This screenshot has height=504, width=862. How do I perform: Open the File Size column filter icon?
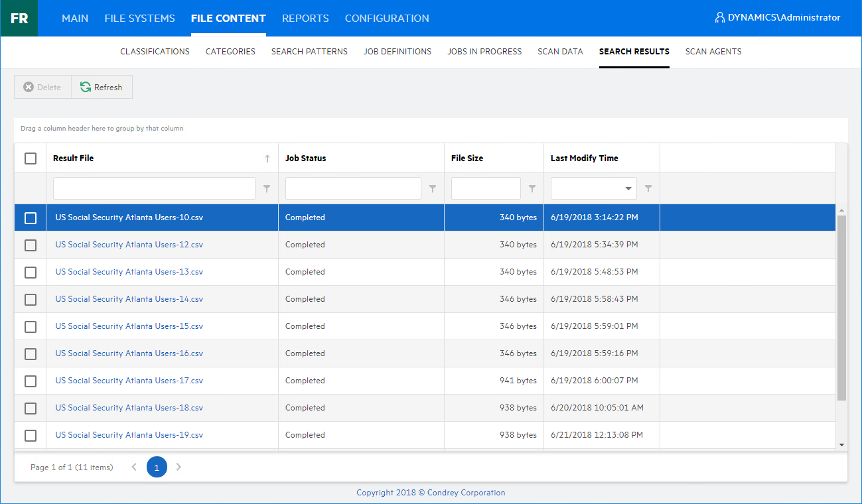coord(532,189)
